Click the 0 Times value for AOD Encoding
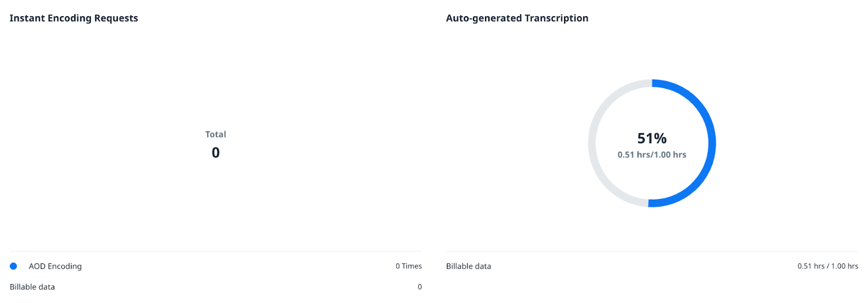This screenshot has height=303, width=868. coord(409,266)
